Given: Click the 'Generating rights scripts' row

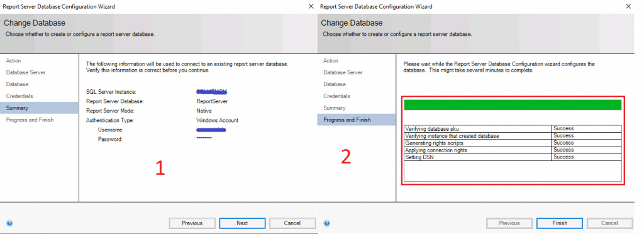Looking at the screenshot, I should coord(513,143).
